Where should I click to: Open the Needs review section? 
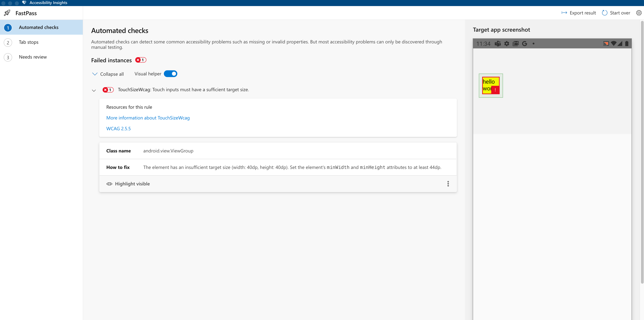click(x=33, y=57)
